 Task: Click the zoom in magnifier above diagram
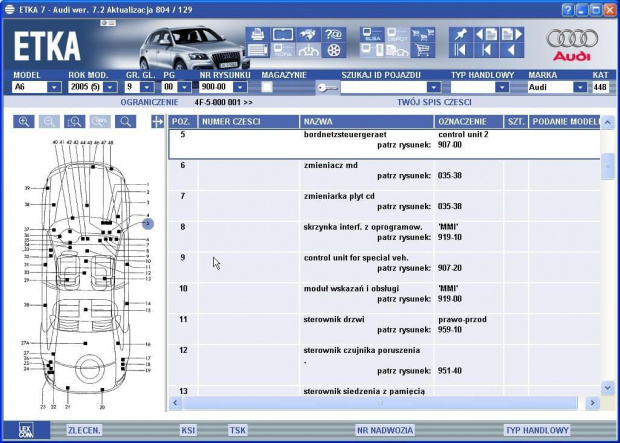[x=23, y=122]
